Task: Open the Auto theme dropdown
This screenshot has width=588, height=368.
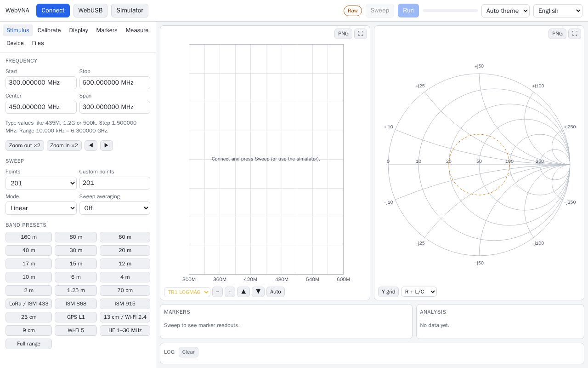Action: tap(505, 11)
